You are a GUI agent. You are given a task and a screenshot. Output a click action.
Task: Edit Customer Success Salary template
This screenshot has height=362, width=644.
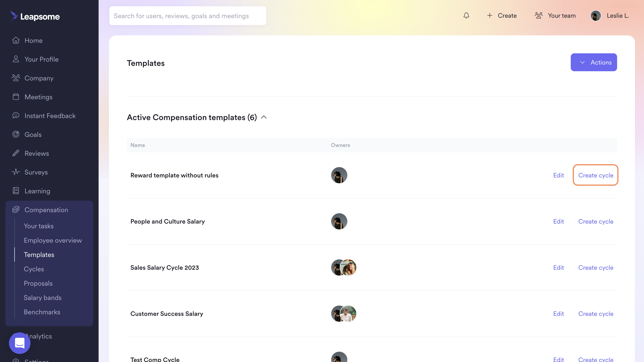(x=558, y=313)
